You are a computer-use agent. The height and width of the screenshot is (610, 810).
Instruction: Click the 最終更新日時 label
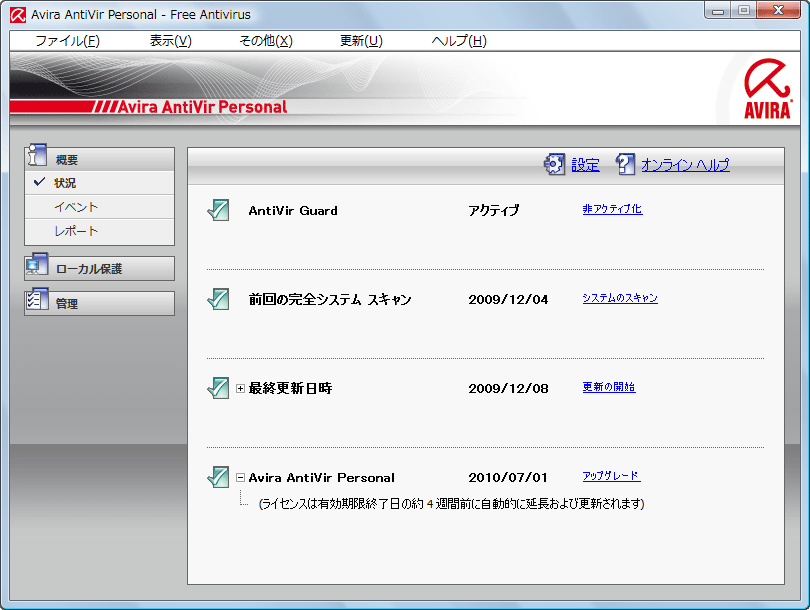click(x=290, y=388)
